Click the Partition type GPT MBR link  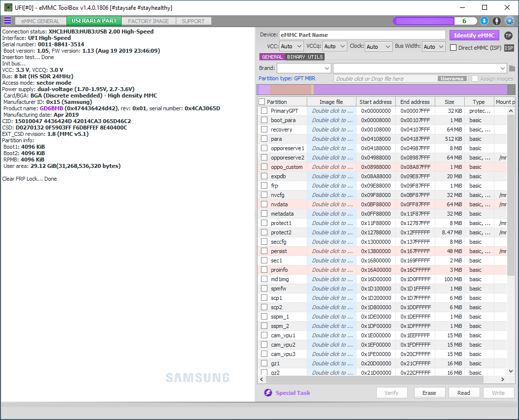click(x=287, y=78)
